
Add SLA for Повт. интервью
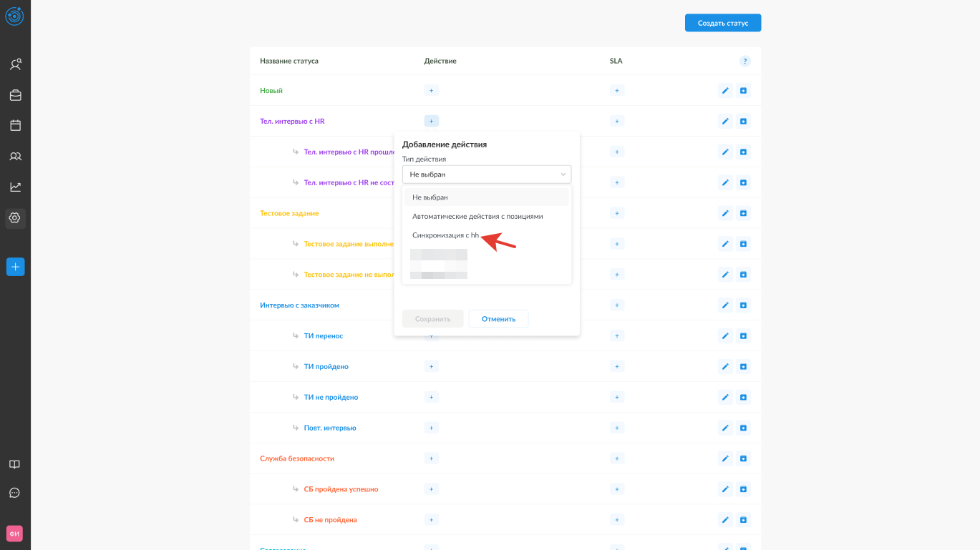click(617, 428)
